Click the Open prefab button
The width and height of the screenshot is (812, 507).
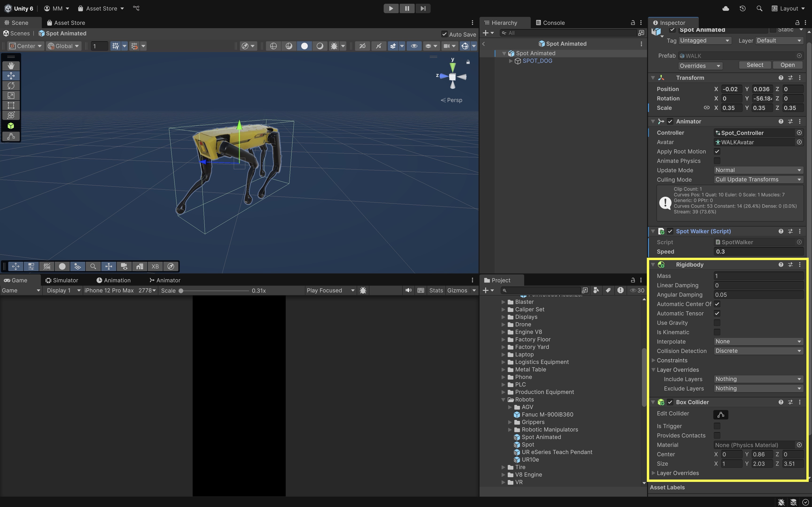(787, 65)
